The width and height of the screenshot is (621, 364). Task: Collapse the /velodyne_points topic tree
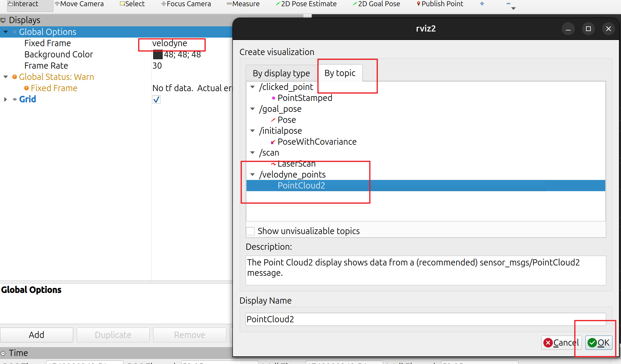coord(252,175)
